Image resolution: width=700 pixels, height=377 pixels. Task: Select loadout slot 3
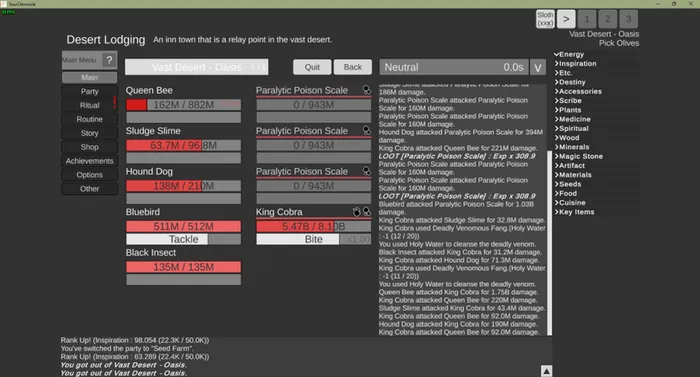click(x=629, y=19)
